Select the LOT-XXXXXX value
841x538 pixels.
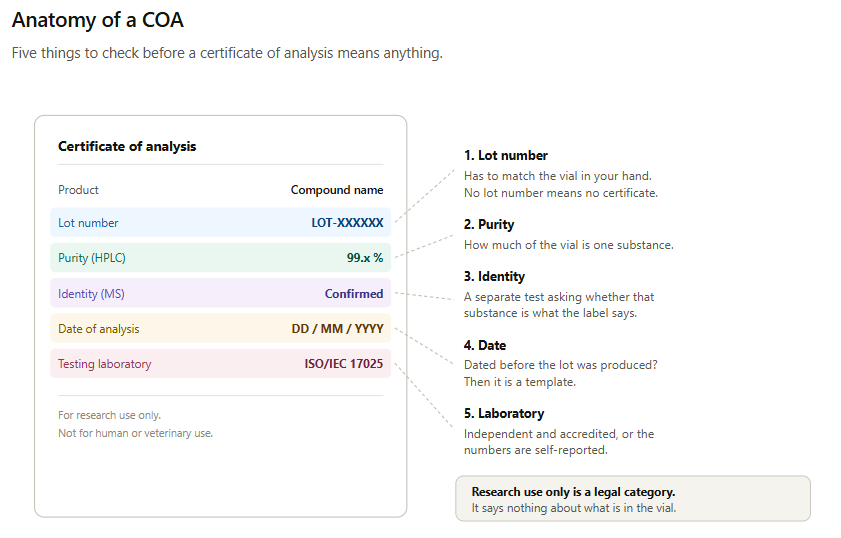coord(347,223)
